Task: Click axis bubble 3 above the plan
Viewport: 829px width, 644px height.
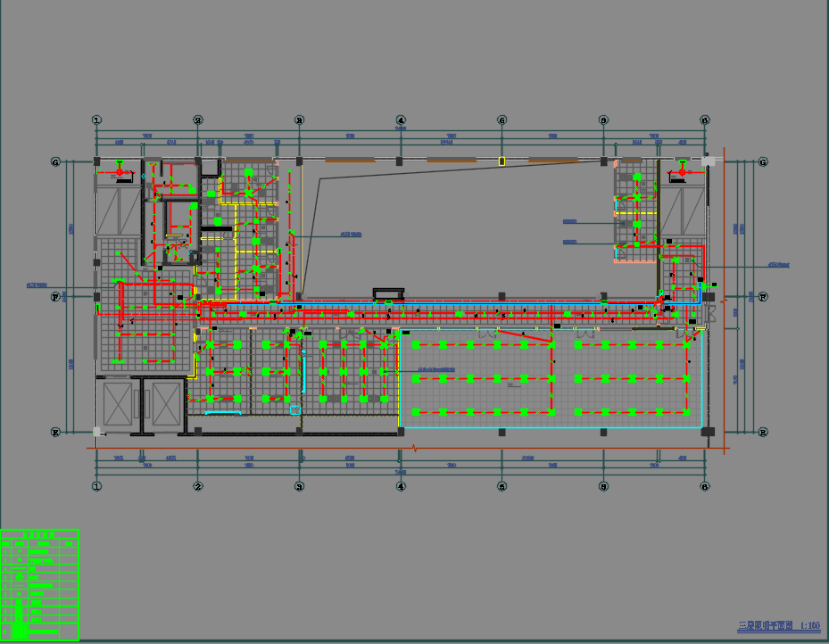Action: (299, 120)
